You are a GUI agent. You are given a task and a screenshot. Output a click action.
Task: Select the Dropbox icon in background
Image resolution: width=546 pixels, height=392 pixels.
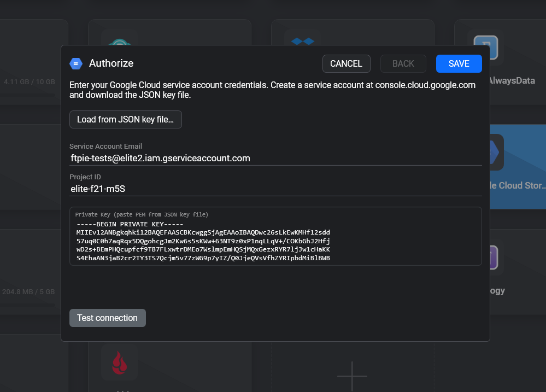click(x=303, y=42)
